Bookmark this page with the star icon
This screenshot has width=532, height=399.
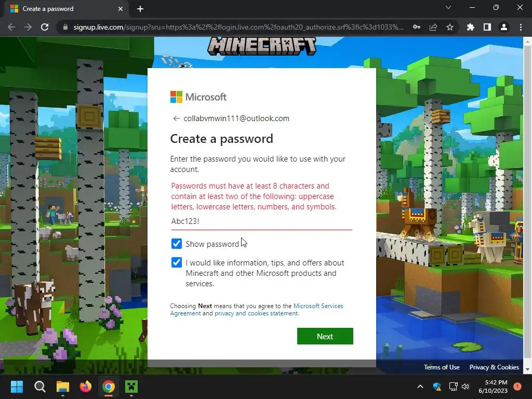450,27
